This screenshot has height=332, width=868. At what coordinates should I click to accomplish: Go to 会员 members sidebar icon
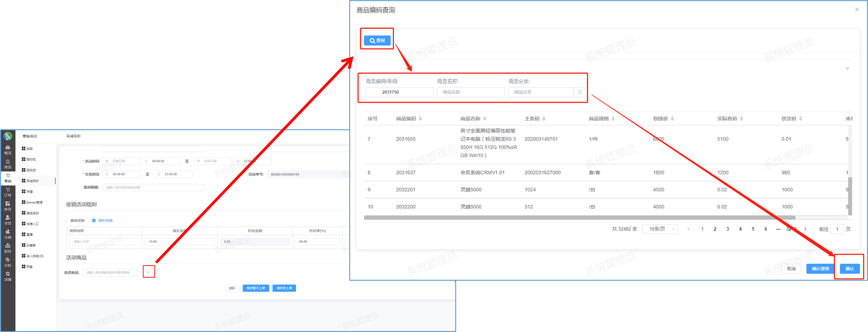(8, 220)
